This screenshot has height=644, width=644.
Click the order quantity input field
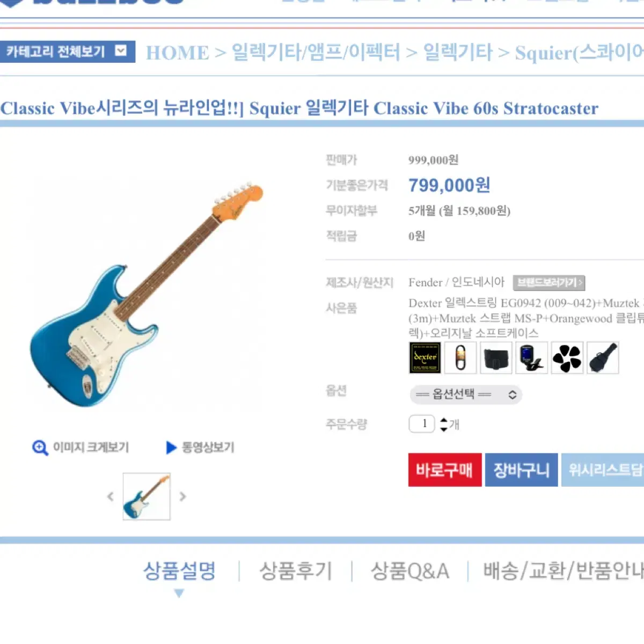[422, 424]
